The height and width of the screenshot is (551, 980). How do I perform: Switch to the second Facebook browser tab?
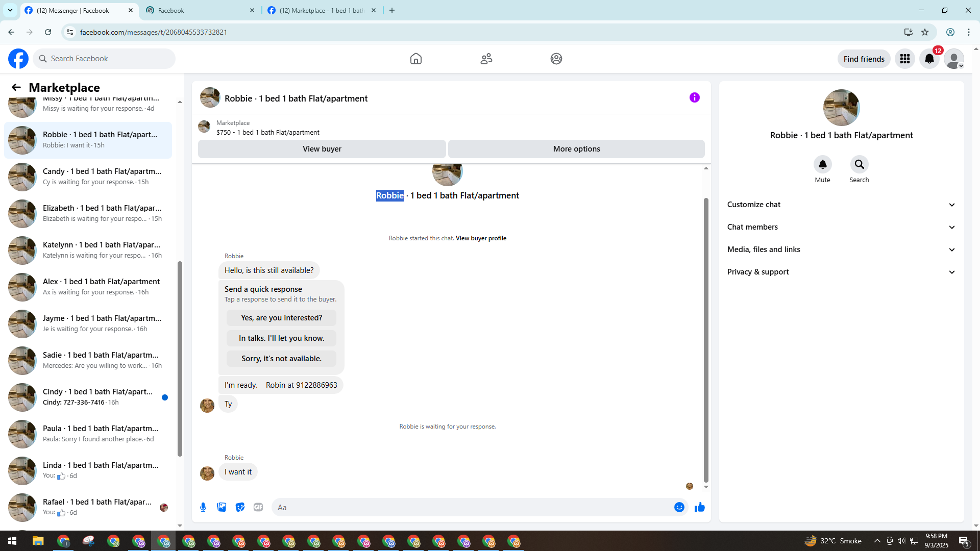click(x=200, y=10)
